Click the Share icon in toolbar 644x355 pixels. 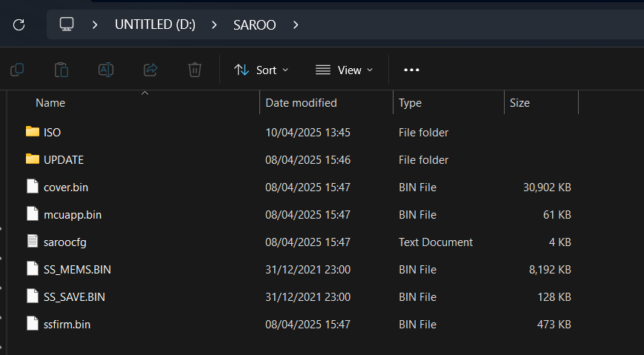(150, 70)
